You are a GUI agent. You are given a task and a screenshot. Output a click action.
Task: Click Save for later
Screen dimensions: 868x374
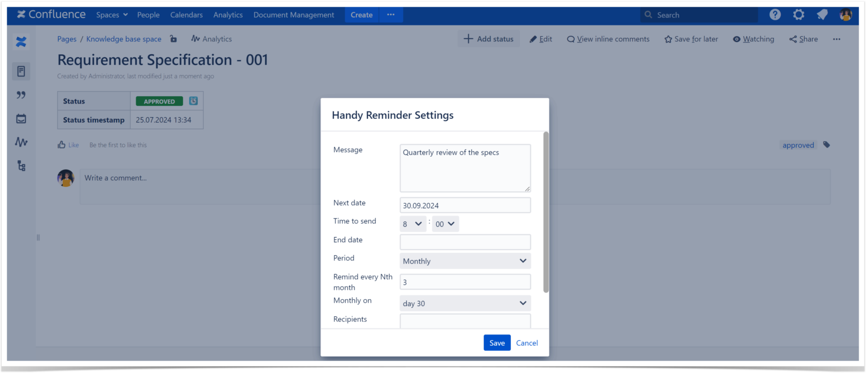pos(691,39)
